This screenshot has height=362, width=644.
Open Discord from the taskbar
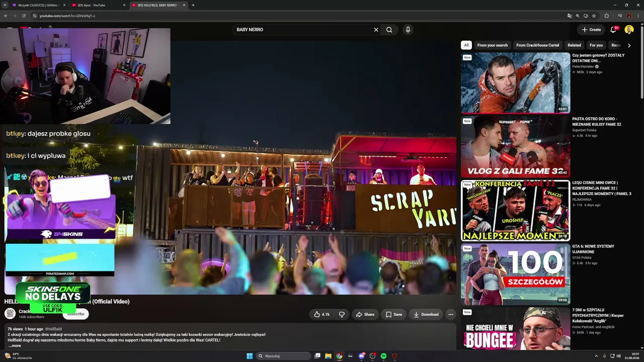(x=361, y=356)
